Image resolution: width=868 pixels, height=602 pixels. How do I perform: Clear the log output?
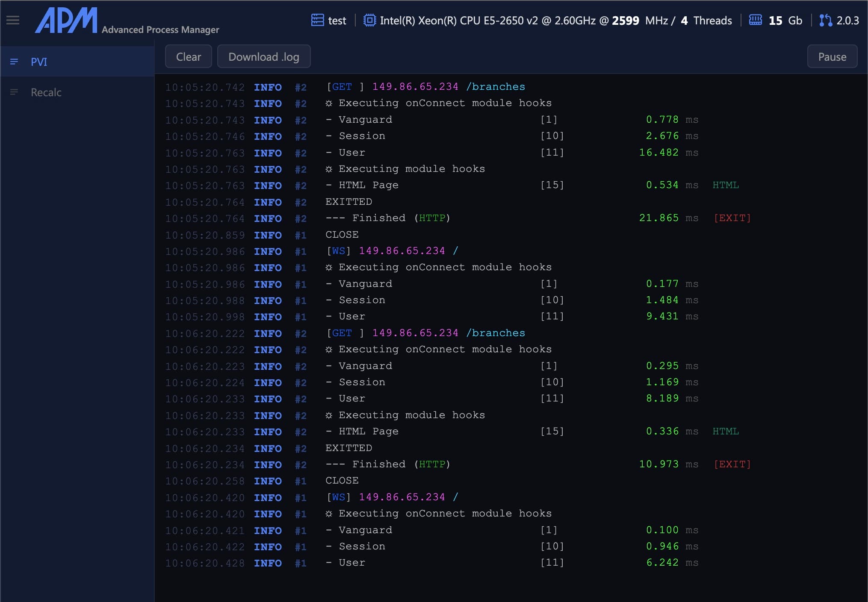pos(189,56)
